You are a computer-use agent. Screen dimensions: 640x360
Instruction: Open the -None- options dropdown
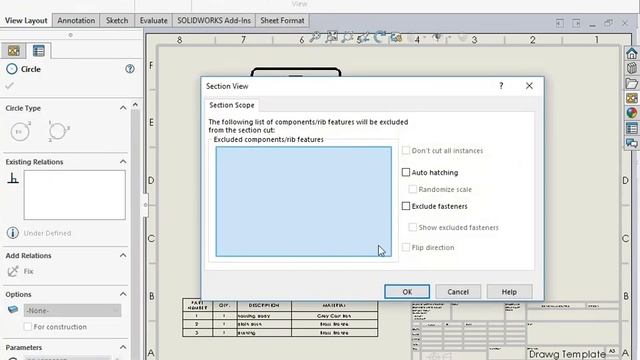[x=72, y=310]
